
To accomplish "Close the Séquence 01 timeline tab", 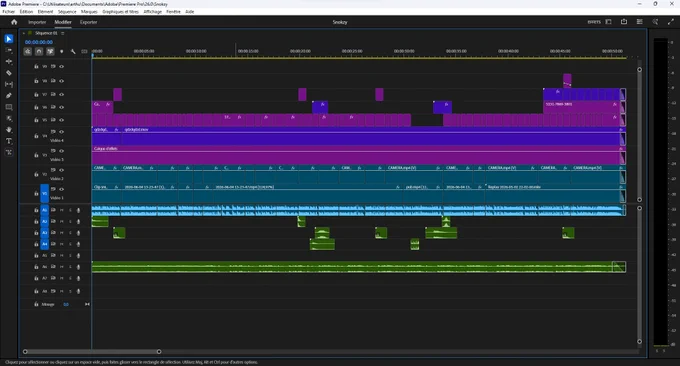I will [24, 33].
